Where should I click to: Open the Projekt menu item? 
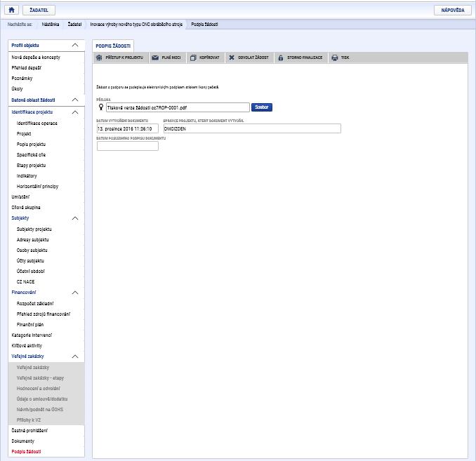coord(24,134)
